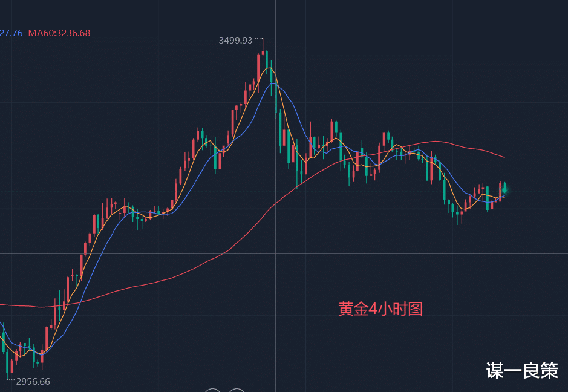Click the peak candle wick below 3499.93
The image size is (568, 392).
click(263, 46)
